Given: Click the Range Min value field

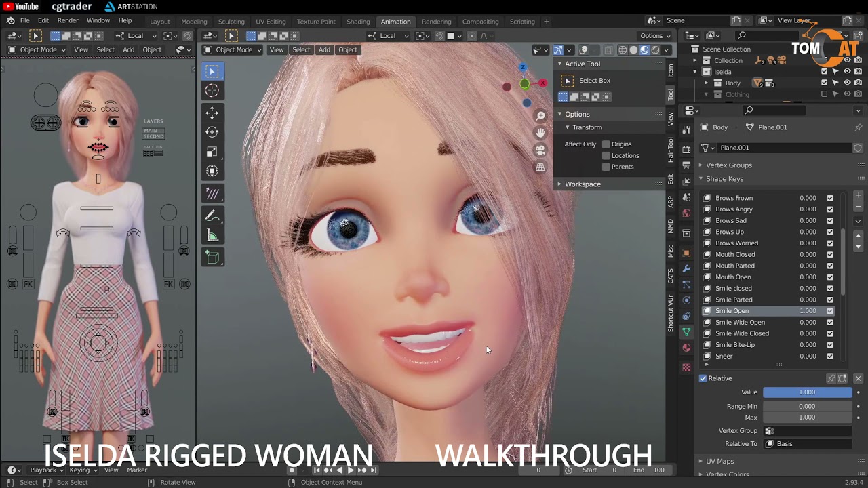Looking at the screenshot, I should [807, 406].
